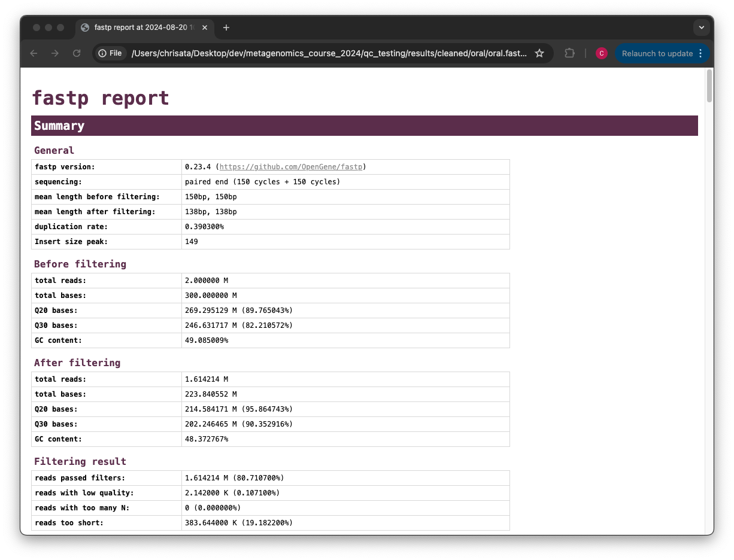Open the Extensions puzzle-piece icon
This screenshot has height=560, width=734.
coord(569,53)
